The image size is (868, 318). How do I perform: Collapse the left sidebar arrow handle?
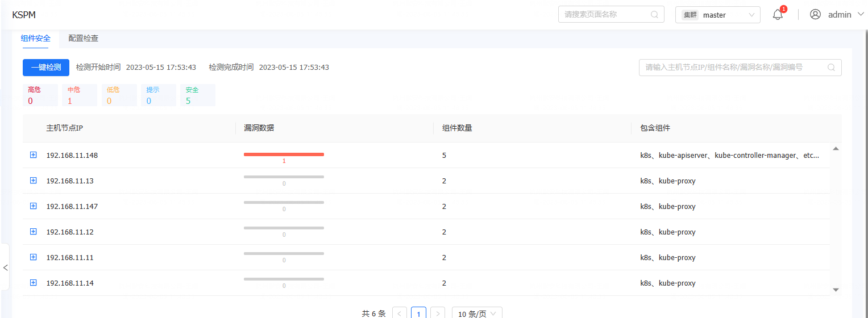pyautogui.click(x=5, y=267)
